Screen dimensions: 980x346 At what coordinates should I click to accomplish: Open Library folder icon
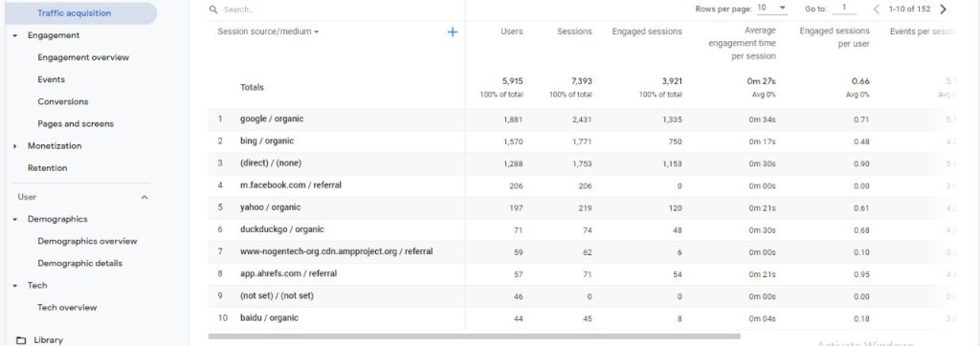21,340
